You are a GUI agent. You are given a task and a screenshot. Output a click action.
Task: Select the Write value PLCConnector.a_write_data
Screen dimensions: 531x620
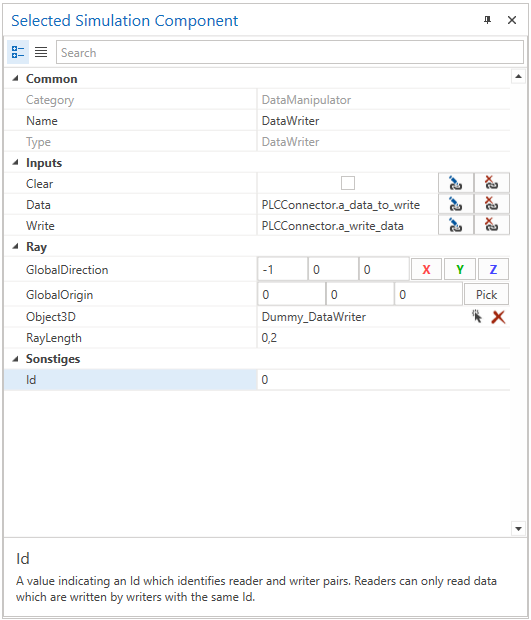tap(333, 225)
